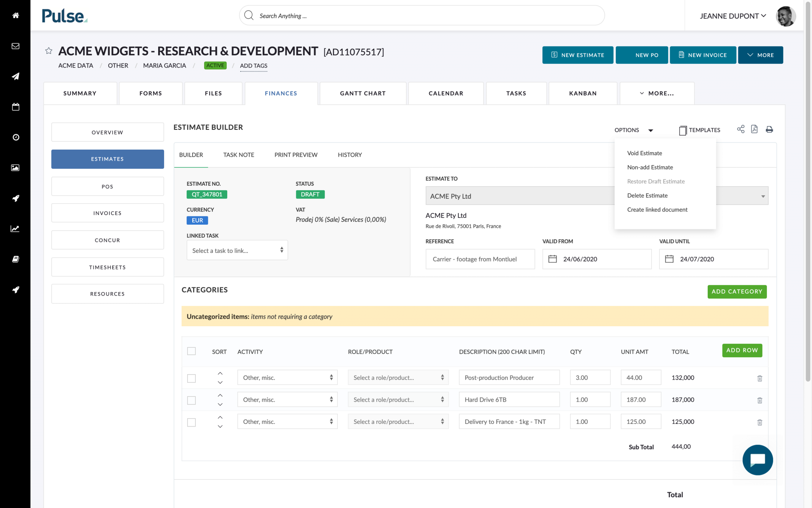Open the role/product dropdown for Delivery row
Viewport: 812px width, 508px height.
398,421
